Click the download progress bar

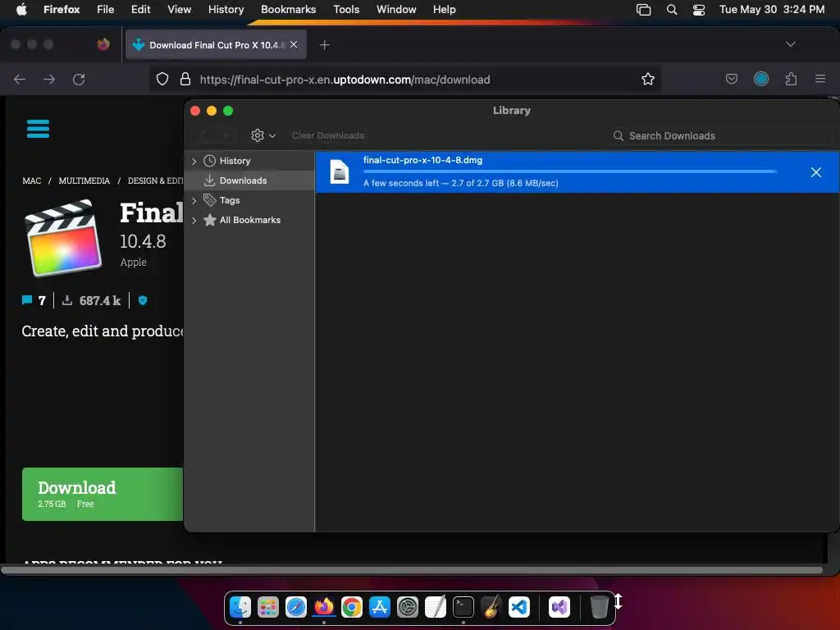pyautogui.click(x=570, y=171)
